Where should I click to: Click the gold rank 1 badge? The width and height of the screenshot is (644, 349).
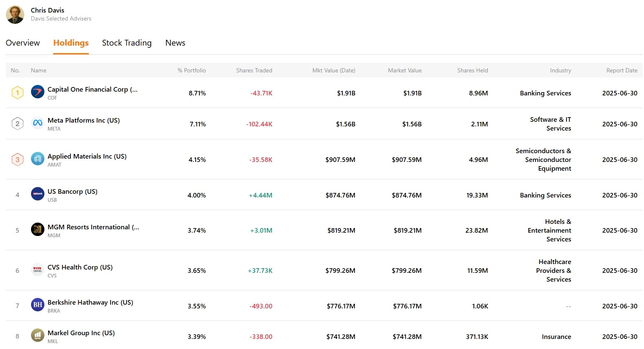[x=17, y=92]
